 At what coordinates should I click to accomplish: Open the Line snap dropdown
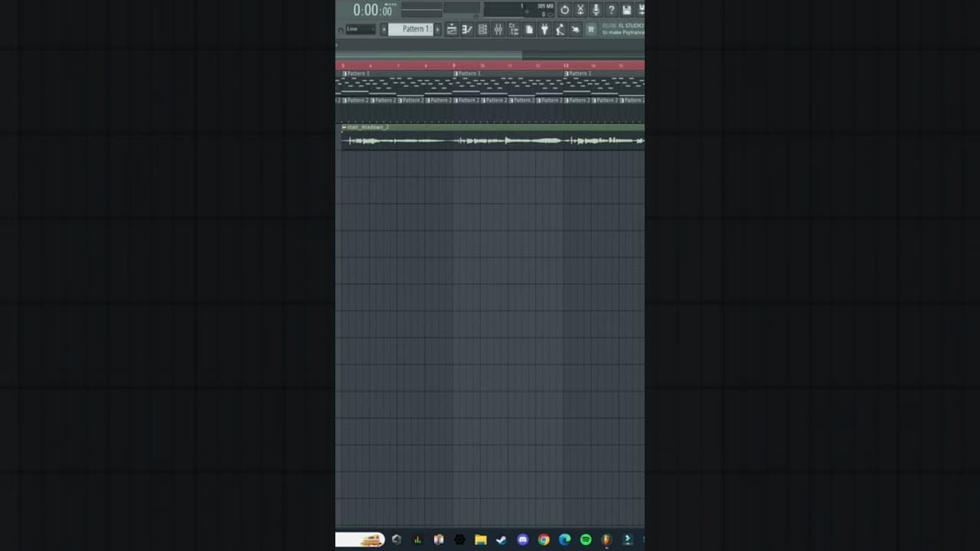point(360,29)
